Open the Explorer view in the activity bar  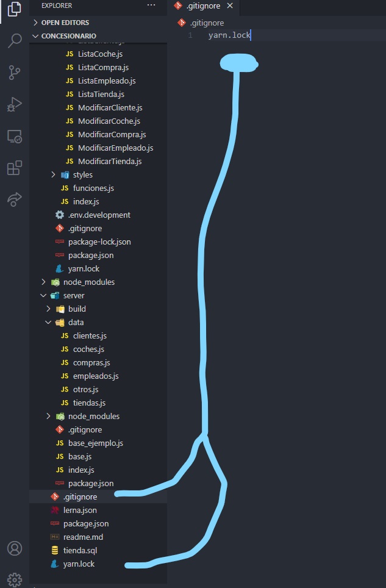(14, 9)
